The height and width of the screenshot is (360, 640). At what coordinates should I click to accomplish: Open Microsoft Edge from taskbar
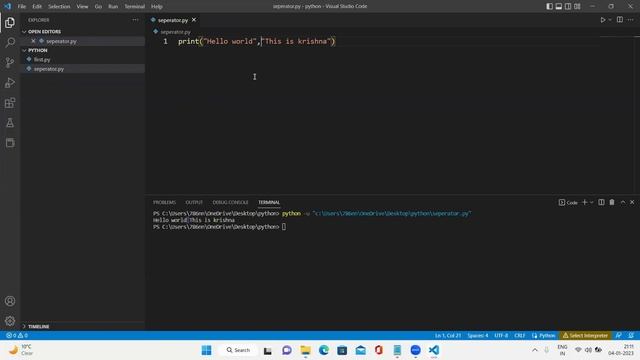point(324,350)
